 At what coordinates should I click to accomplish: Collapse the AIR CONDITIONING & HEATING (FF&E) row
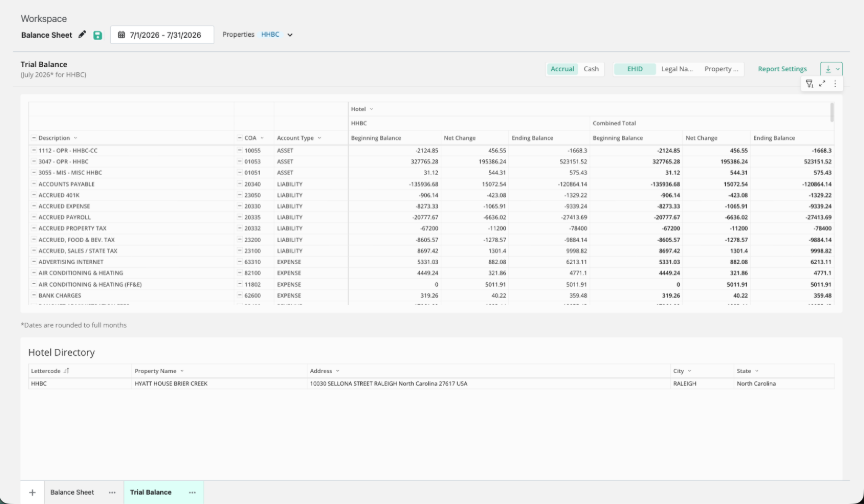pyautogui.click(x=34, y=284)
